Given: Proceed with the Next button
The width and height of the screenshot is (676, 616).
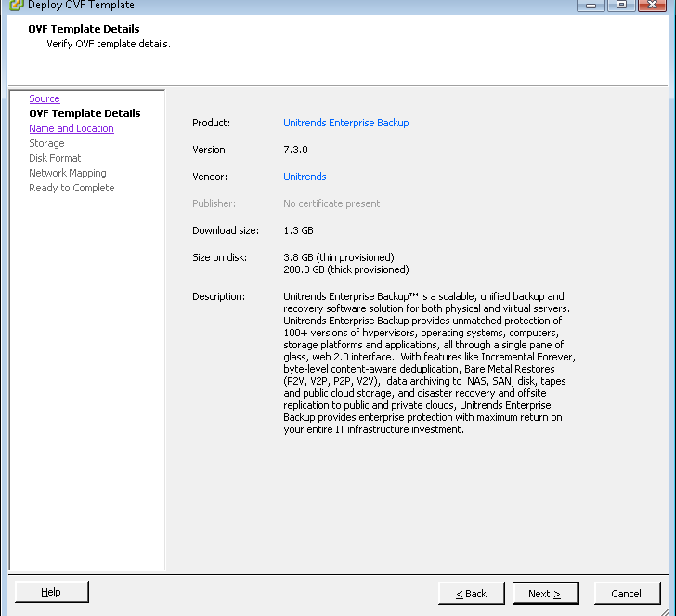Looking at the screenshot, I should [545, 594].
